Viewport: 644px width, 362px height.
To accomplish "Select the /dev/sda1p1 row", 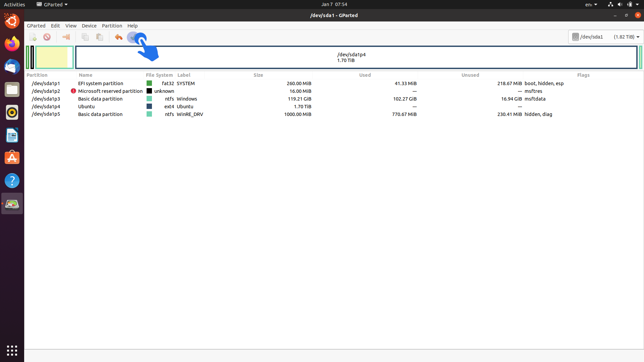I will click(334, 83).
